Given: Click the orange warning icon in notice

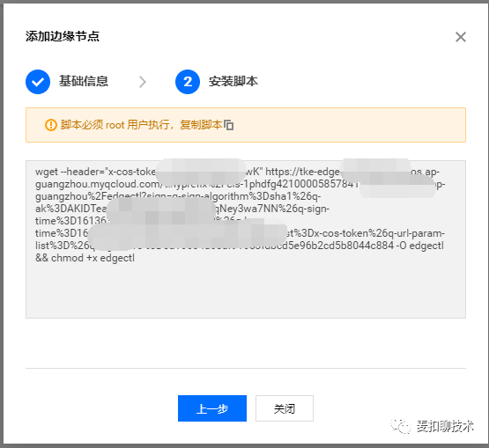Looking at the screenshot, I should coord(51,125).
